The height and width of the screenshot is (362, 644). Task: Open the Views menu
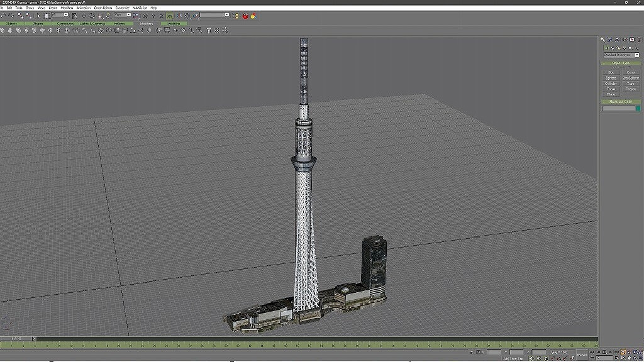[x=42, y=8]
